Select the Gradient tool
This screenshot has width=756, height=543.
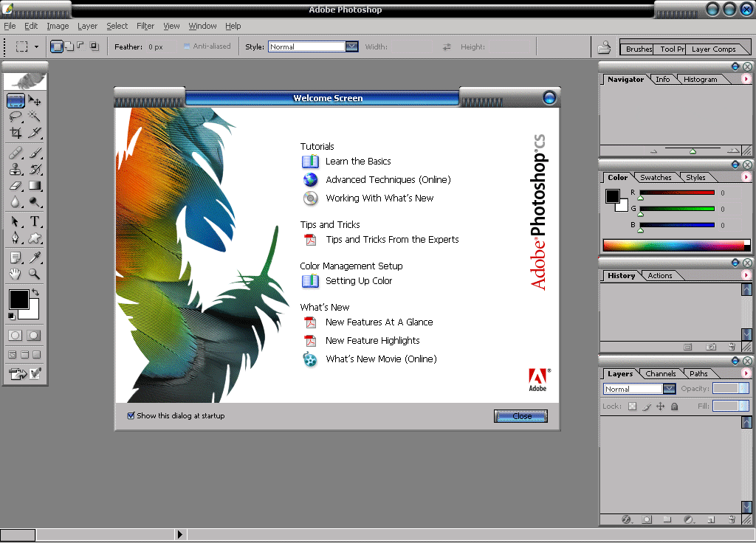34,185
